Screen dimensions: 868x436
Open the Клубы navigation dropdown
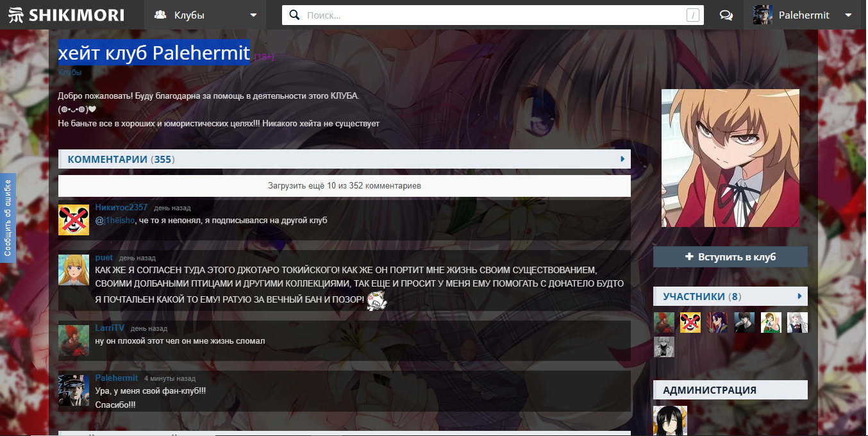click(x=206, y=15)
